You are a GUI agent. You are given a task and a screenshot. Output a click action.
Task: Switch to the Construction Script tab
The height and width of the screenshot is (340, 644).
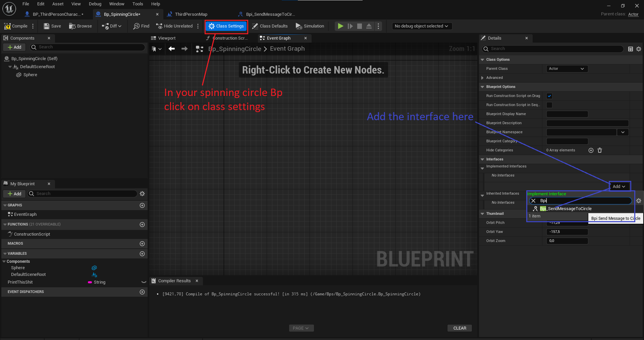[x=229, y=38]
